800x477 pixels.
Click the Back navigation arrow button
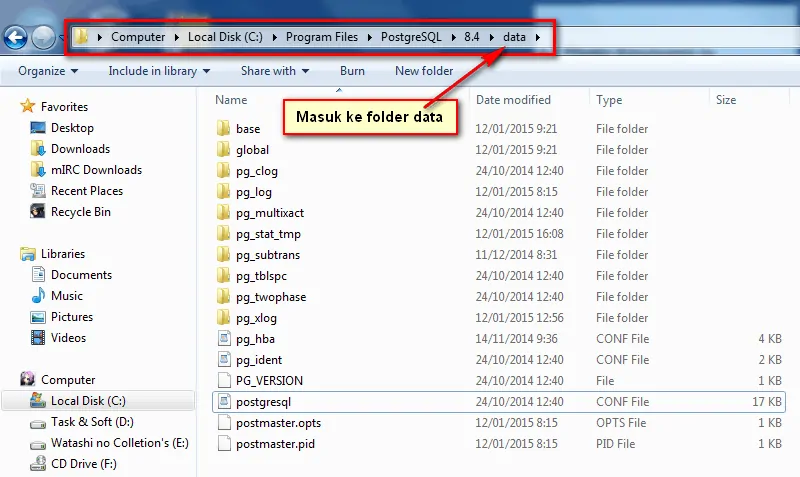point(15,37)
